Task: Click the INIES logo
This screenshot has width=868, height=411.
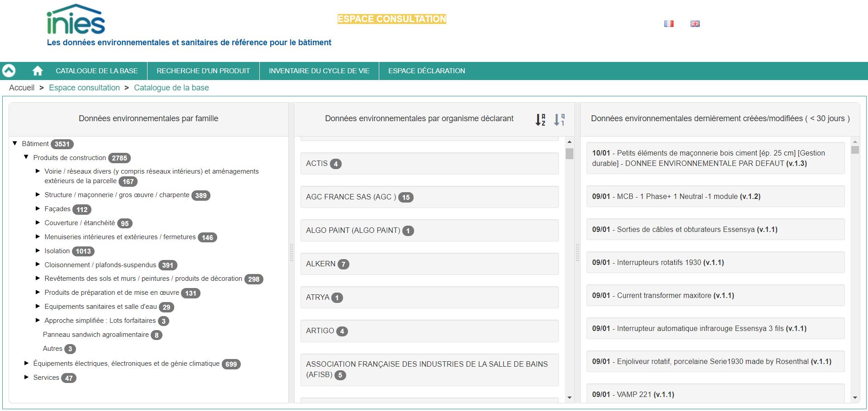Action: pos(76,19)
